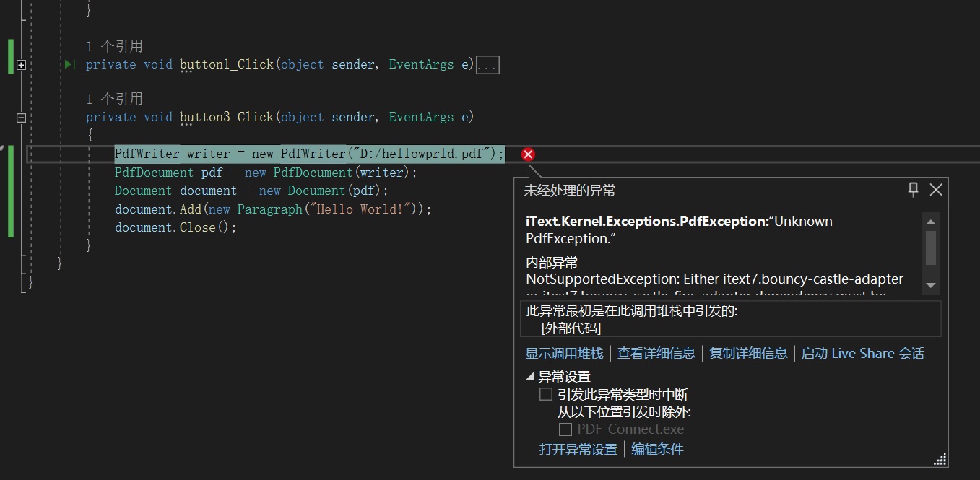Open 打开异常设置 link
980x480 pixels.
[578, 450]
